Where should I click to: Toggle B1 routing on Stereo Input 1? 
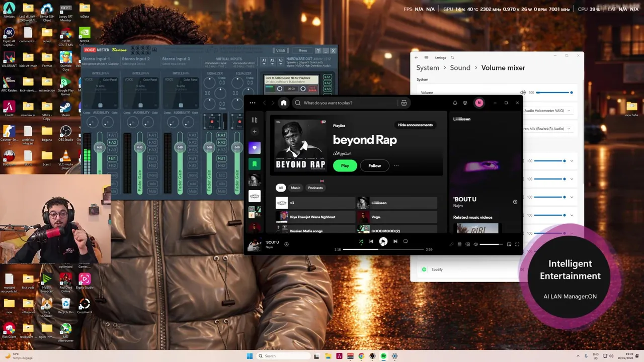tap(112, 158)
